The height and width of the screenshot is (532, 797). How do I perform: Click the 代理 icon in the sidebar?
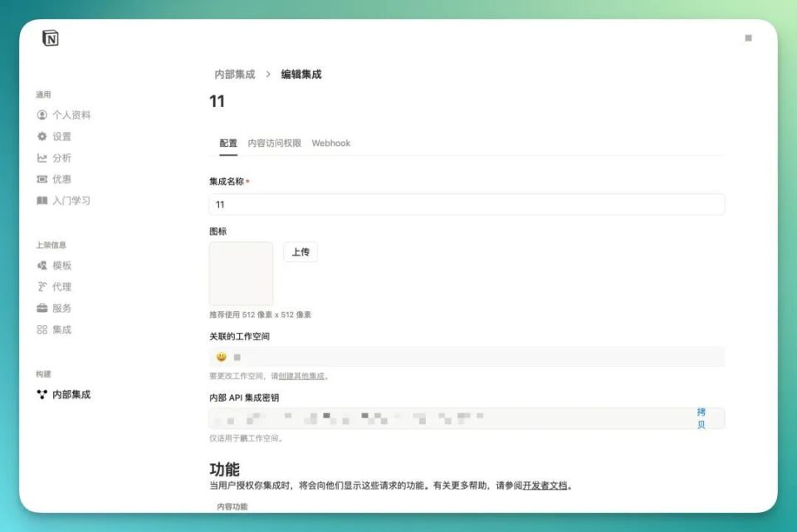42,286
